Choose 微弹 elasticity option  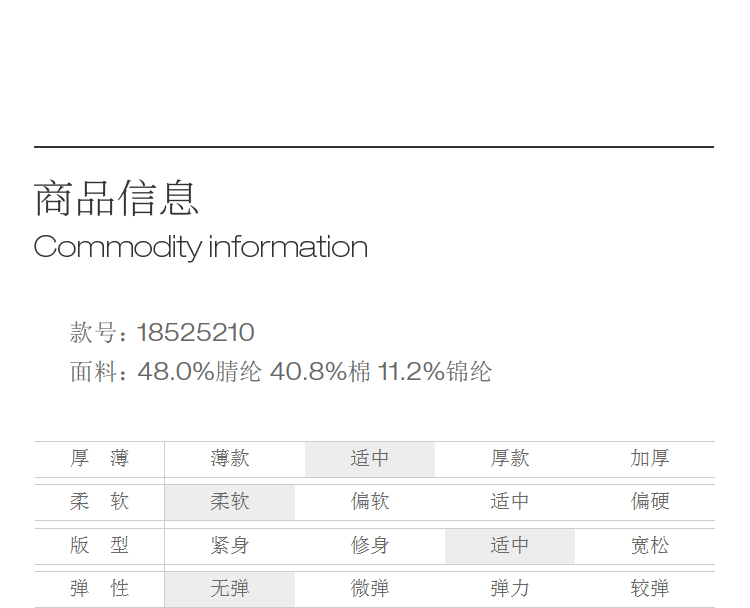pos(370,589)
